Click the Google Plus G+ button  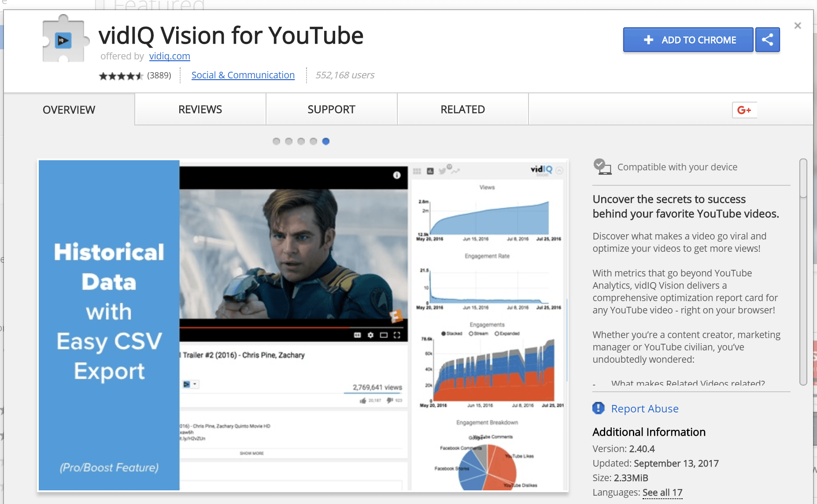tap(744, 110)
